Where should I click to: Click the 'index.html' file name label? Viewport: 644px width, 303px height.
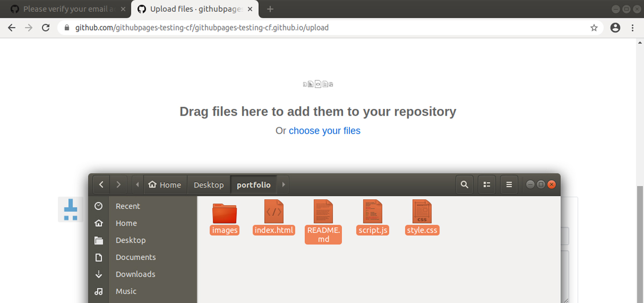point(274,230)
